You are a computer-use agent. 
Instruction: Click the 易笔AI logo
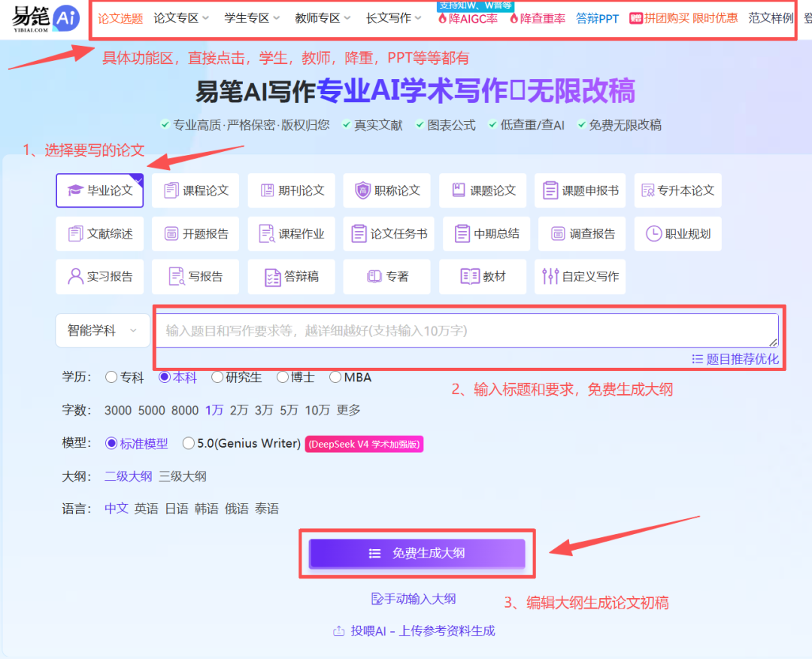pyautogui.click(x=46, y=18)
